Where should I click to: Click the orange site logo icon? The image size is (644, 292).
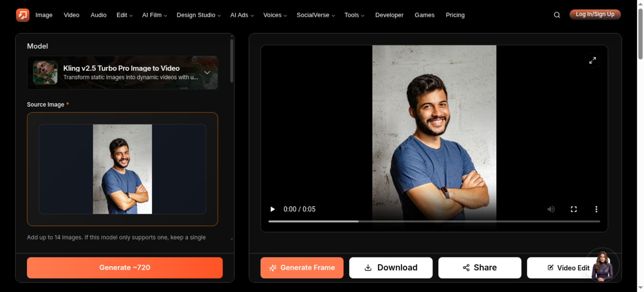click(23, 15)
